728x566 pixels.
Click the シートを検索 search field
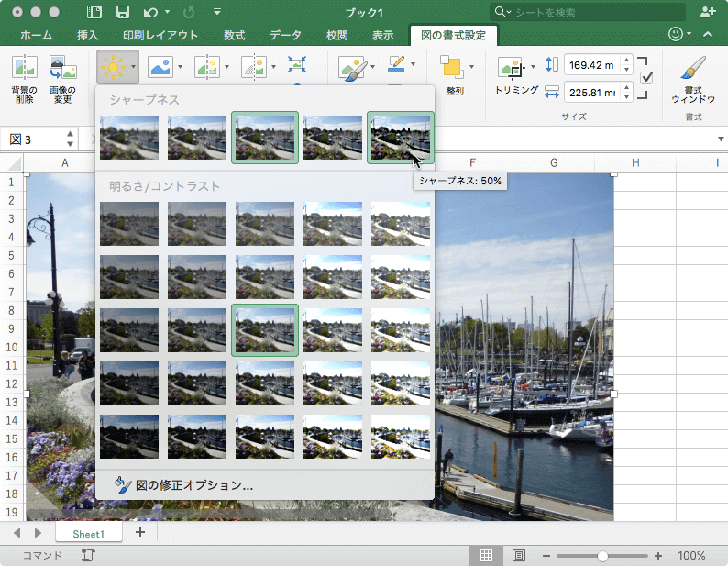pos(587,12)
